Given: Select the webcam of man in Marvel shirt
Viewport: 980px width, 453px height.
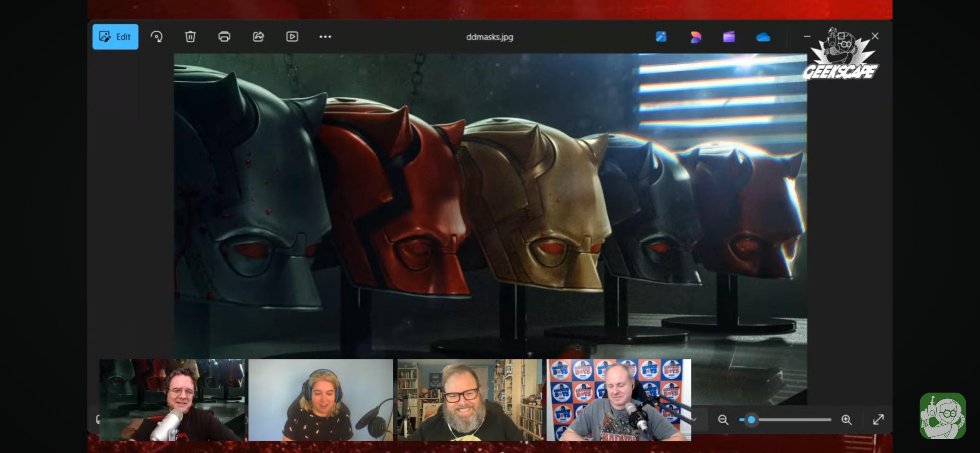Looking at the screenshot, I should point(619,400).
